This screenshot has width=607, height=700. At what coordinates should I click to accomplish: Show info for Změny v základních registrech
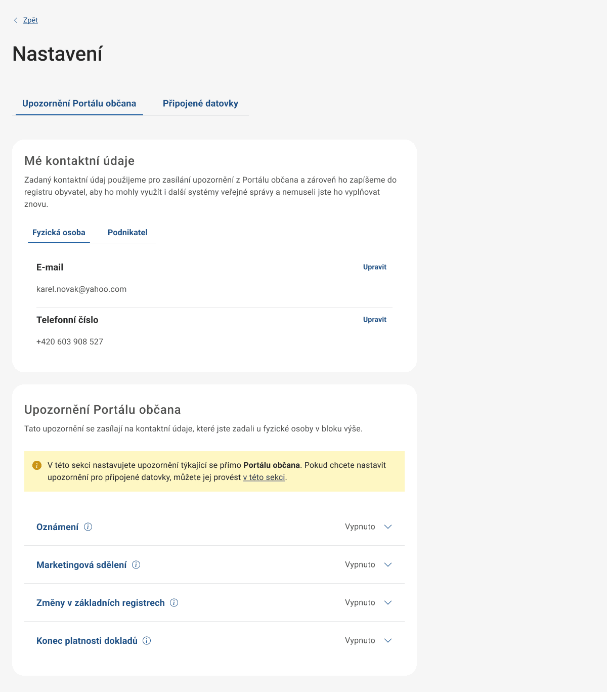pyautogui.click(x=174, y=603)
